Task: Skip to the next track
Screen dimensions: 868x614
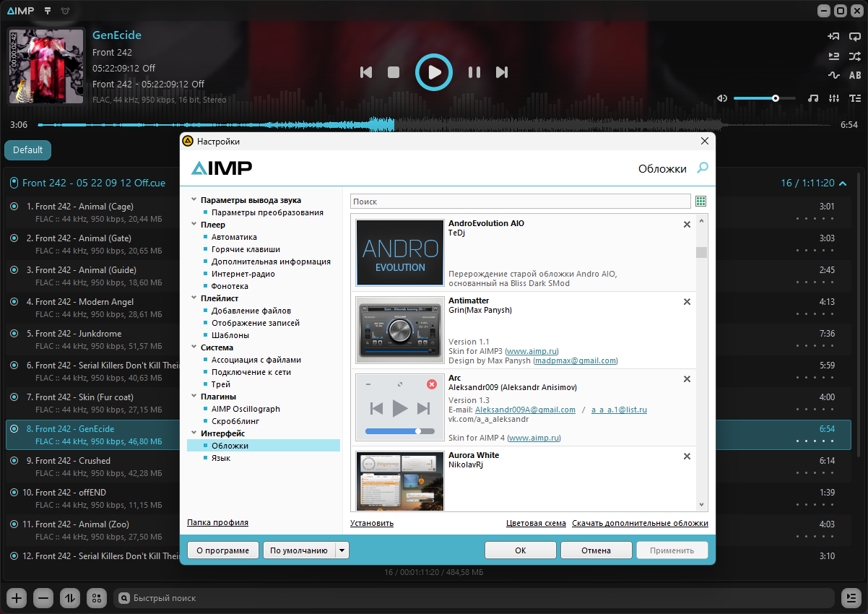Action: pos(502,72)
